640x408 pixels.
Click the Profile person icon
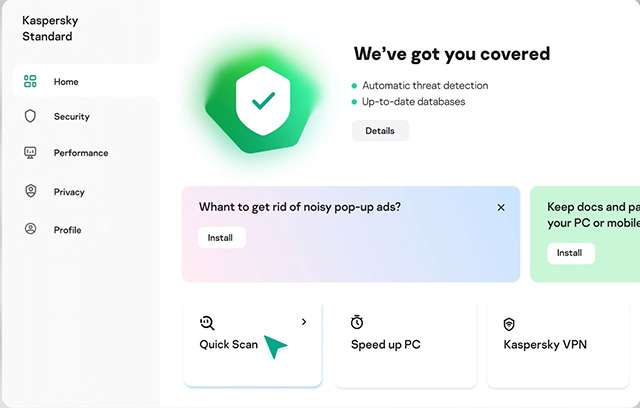(30, 229)
